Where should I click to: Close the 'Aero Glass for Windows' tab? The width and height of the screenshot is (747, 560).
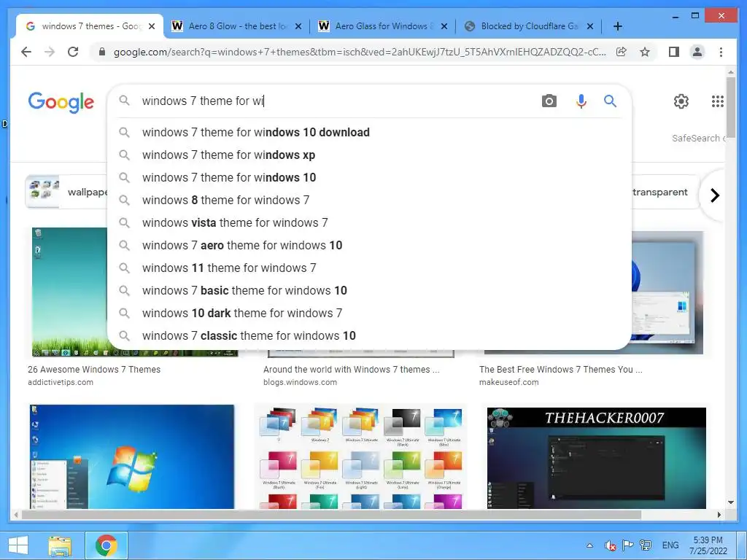pyautogui.click(x=444, y=26)
